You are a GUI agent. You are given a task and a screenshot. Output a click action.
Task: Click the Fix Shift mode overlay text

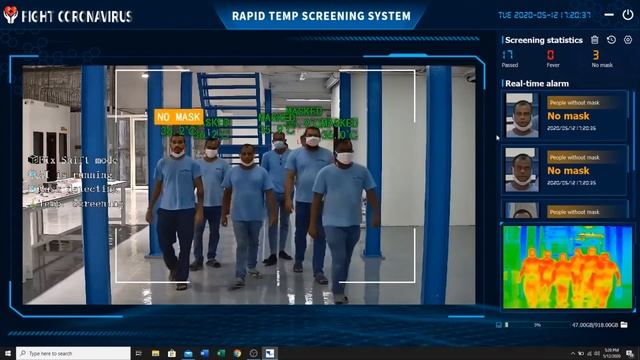tap(73, 160)
